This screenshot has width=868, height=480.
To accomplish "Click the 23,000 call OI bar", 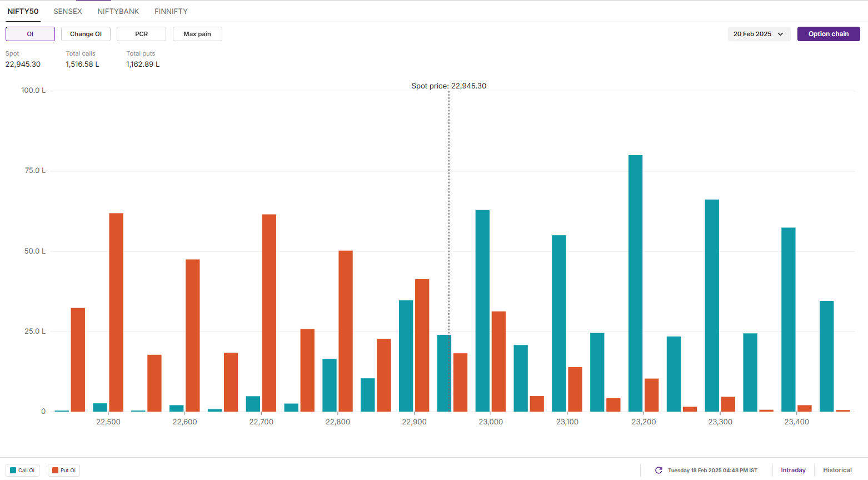I will click(x=482, y=311).
